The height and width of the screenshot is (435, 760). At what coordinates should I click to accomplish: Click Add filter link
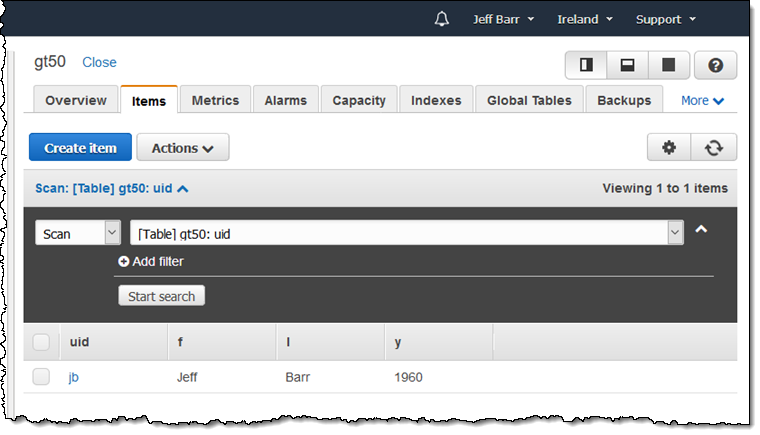(151, 262)
